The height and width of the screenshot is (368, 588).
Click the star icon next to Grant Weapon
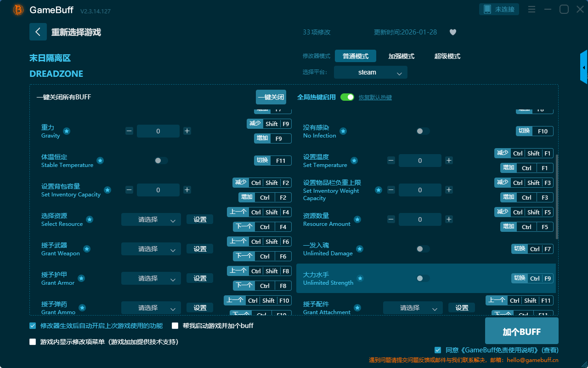click(87, 249)
